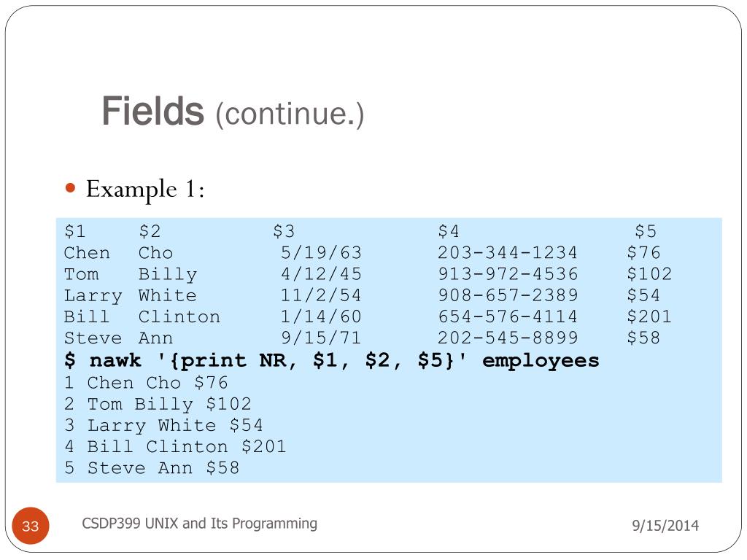Image resolution: width=747 pixels, height=560 pixels.
Task: Click output line 2 Tom Billy $102
Action: coord(158,404)
